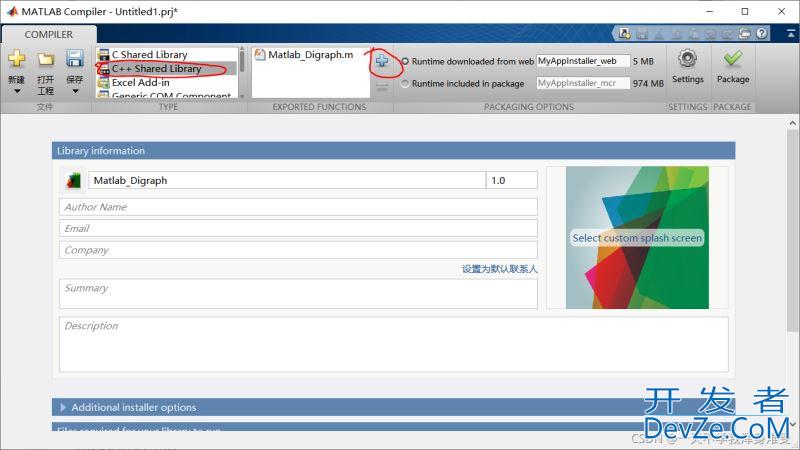Click the remove exported function minus icon
800x450 pixels.
382,87
